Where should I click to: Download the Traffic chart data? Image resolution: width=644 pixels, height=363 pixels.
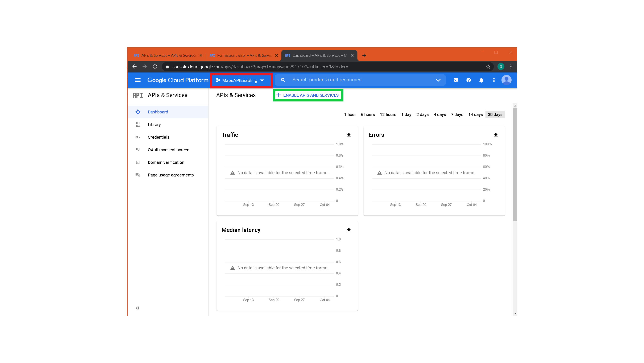click(x=349, y=135)
